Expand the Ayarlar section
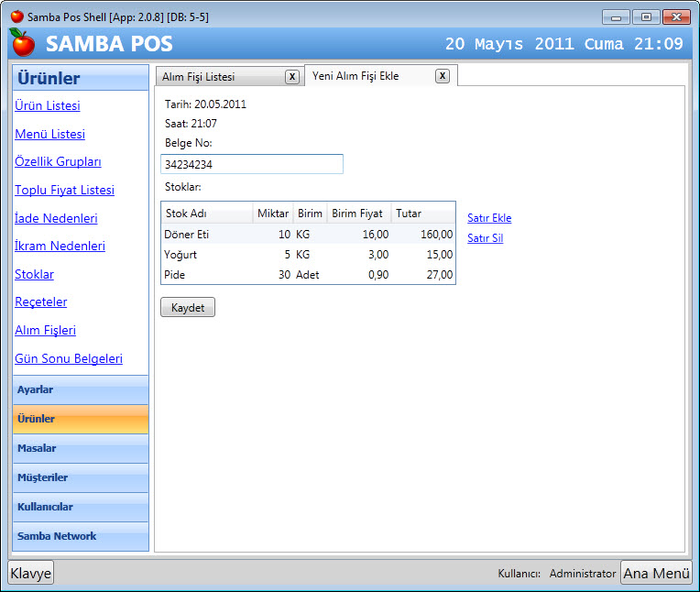Viewport: 700px width, 592px height. pyautogui.click(x=81, y=389)
